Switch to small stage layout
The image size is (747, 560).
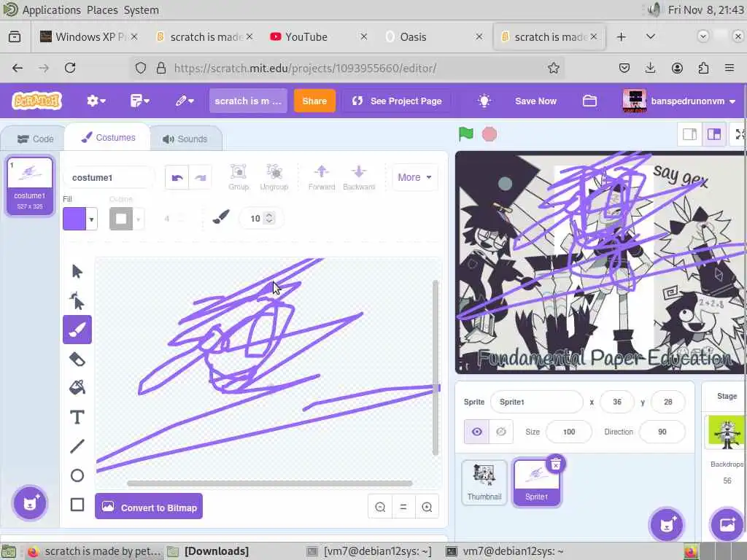click(x=690, y=134)
